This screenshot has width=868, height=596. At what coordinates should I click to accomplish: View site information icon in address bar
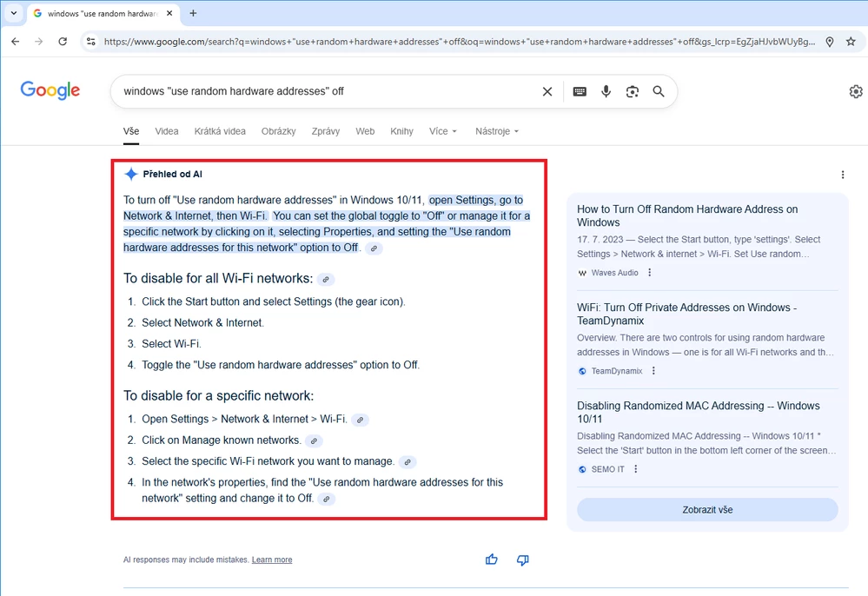91,41
